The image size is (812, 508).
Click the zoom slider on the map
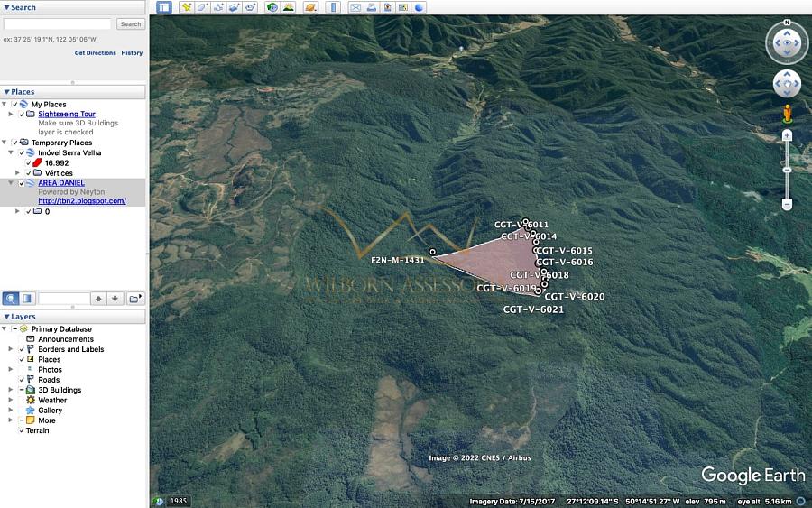pyautogui.click(x=787, y=170)
